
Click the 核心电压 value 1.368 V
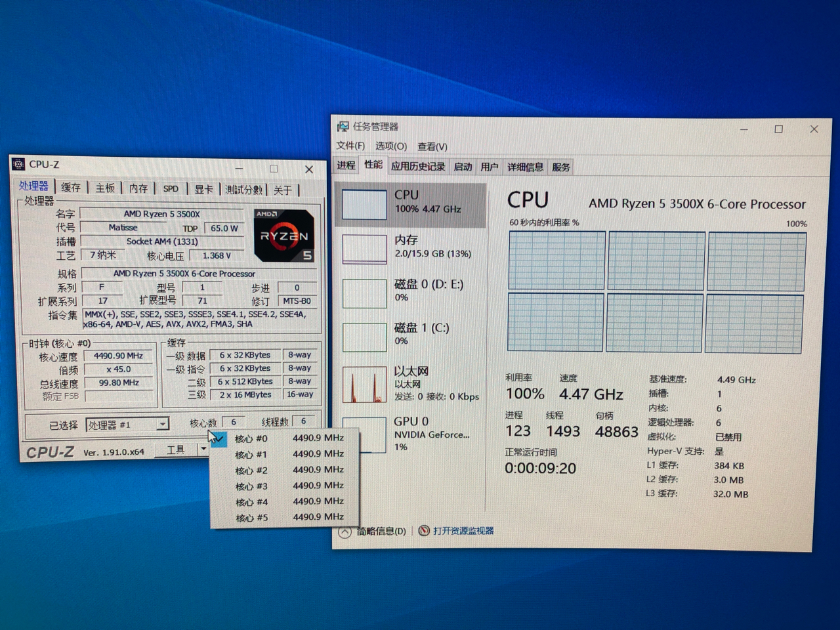pos(217,255)
